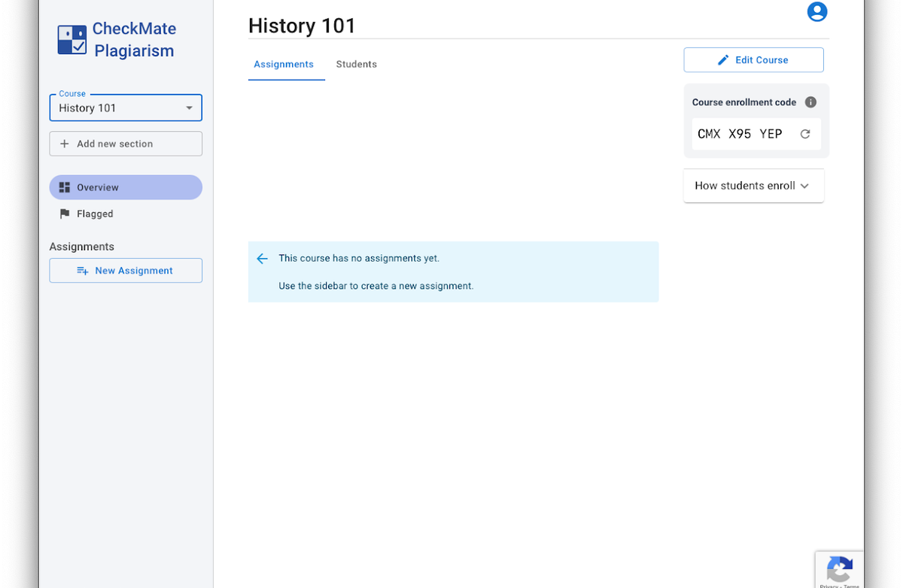Click the Terms link near reCAPTCHA
This screenshot has height=588, width=903.
pos(850,585)
